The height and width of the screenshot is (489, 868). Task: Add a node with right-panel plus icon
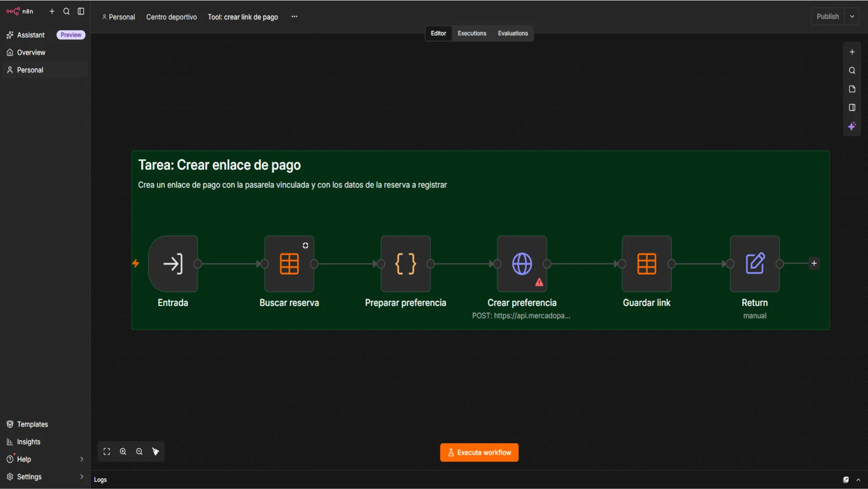[852, 52]
